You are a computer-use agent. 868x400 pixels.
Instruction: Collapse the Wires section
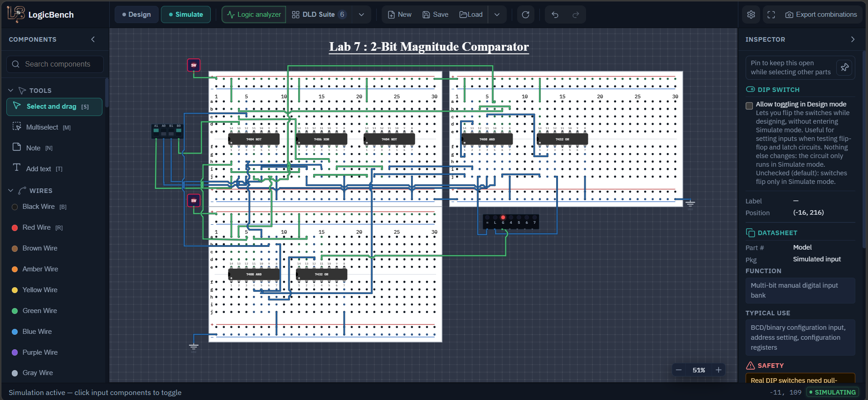11,191
